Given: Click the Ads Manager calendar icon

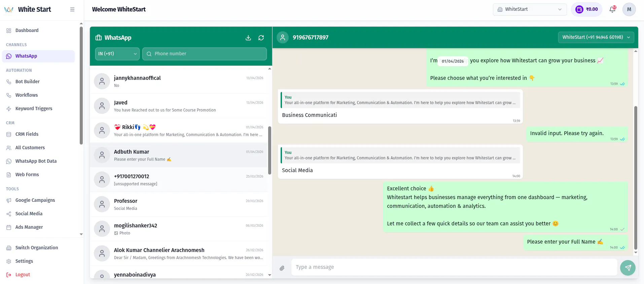Looking at the screenshot, I should 9,227.
